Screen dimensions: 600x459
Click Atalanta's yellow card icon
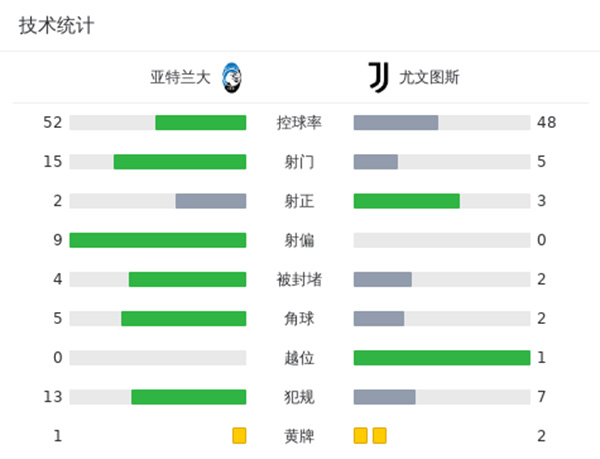239,436
